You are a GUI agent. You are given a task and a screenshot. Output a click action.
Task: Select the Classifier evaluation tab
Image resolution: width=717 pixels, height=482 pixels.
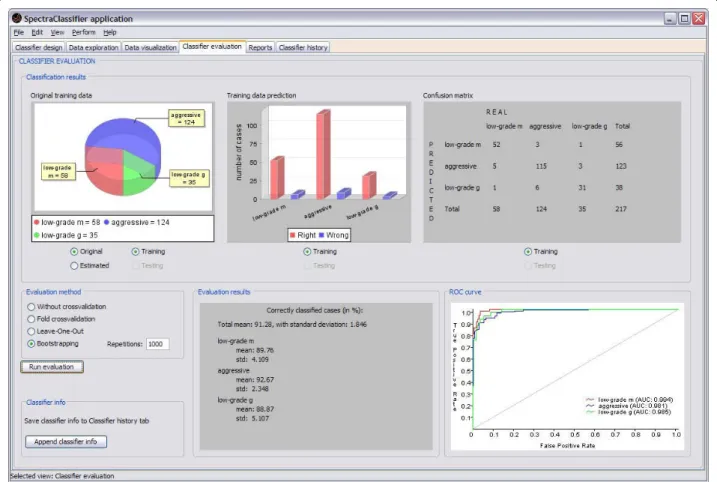212,47
